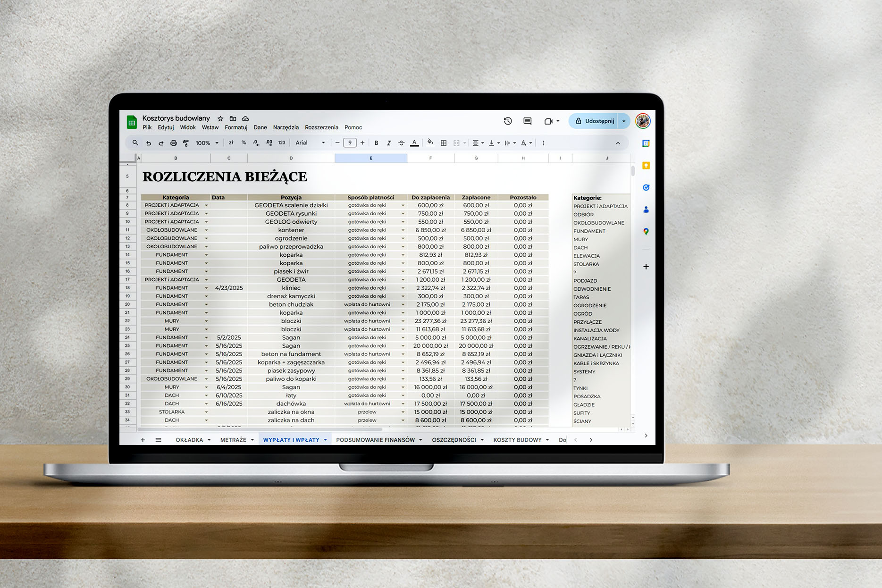Click the undo arrow icon

[149, 143]
